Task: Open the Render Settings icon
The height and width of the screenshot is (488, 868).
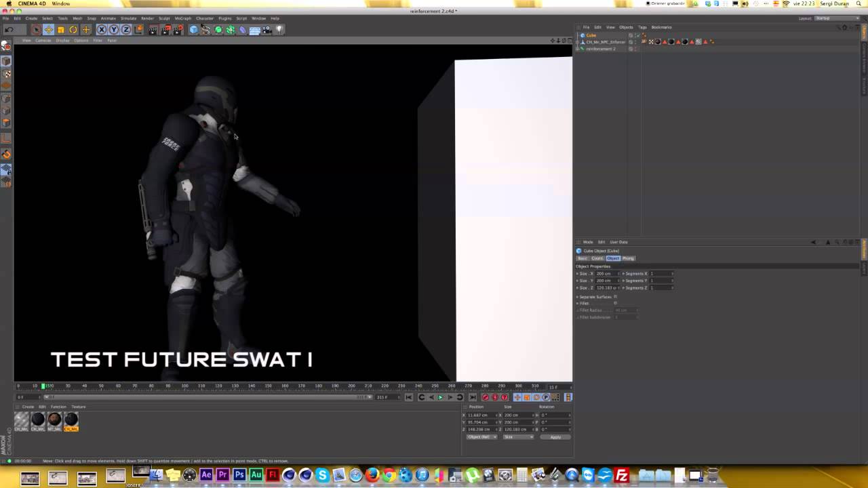Action: coord(178,30)
